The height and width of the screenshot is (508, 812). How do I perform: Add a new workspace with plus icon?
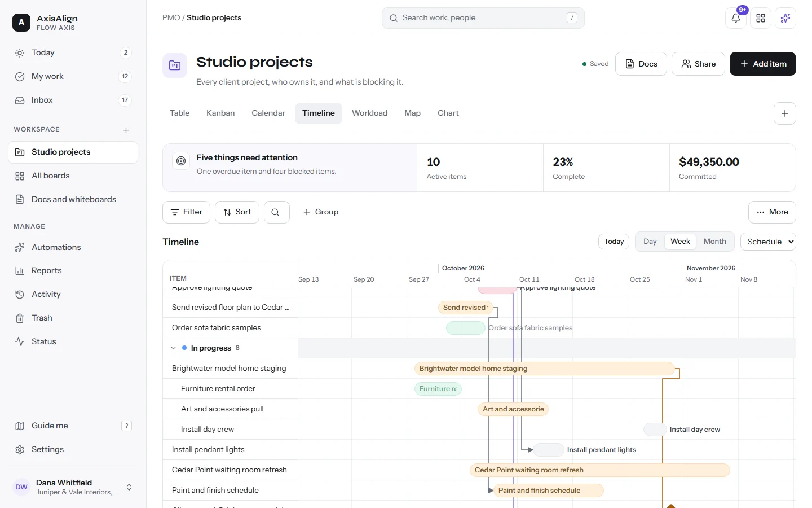(126, 130)
